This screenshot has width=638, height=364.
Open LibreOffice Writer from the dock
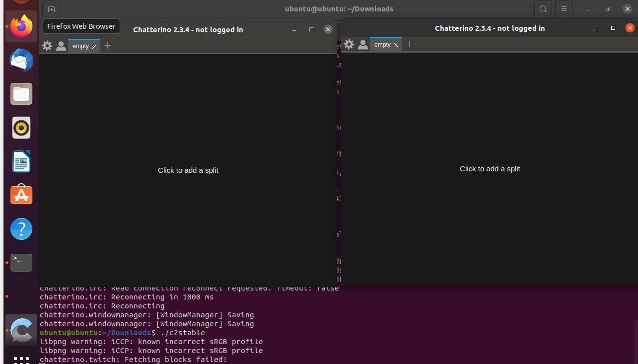pyautogui.click(x=21, y=161)
